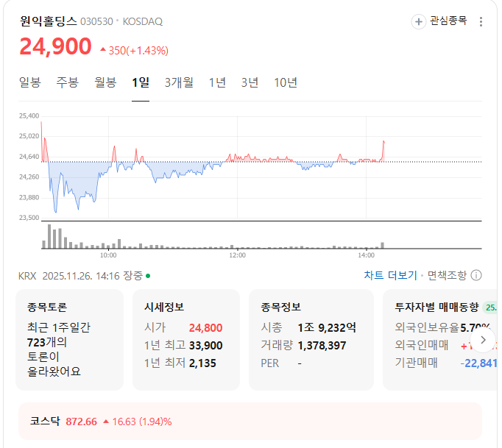The width and height of the screenshot is (502, 448).
Task: Click the 10:00 time axis label
Action: pyautogui.click(x=108, y=255)
